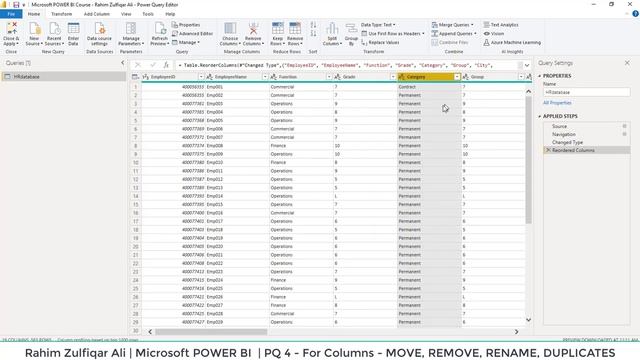This screenshot has width=640, height=360.
Task: Sort ascending with the sort icon
Action: point(313,25)
